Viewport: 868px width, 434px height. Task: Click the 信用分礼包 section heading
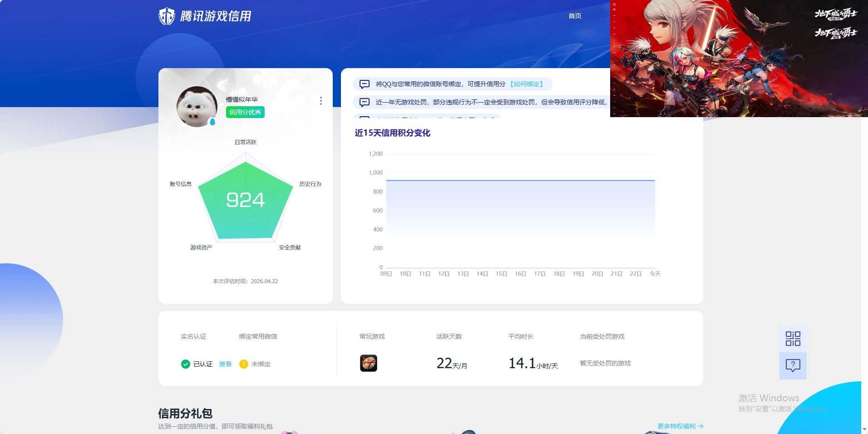[185, 414]
